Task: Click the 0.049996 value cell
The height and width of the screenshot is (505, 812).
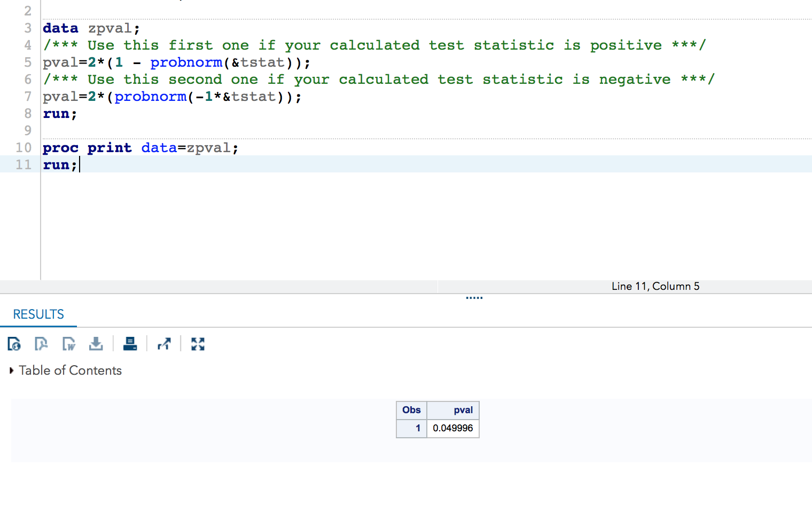Action: point(452,428)
